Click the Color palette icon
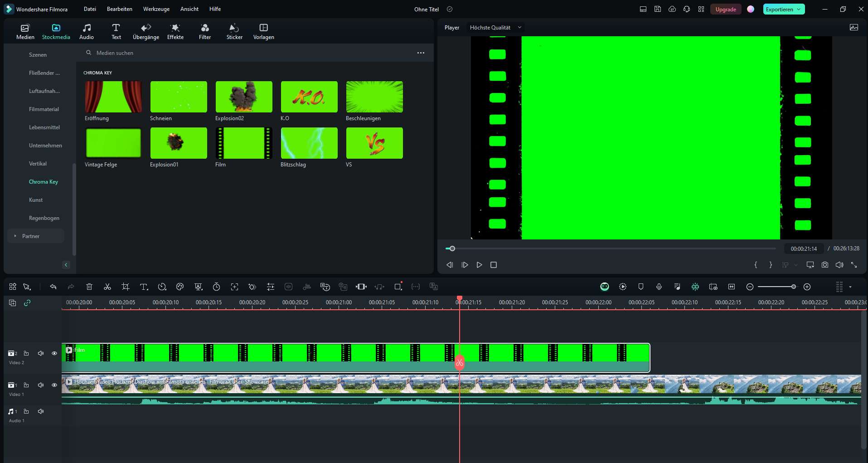Viewport: 868px width, 463px height. [180, 287]
